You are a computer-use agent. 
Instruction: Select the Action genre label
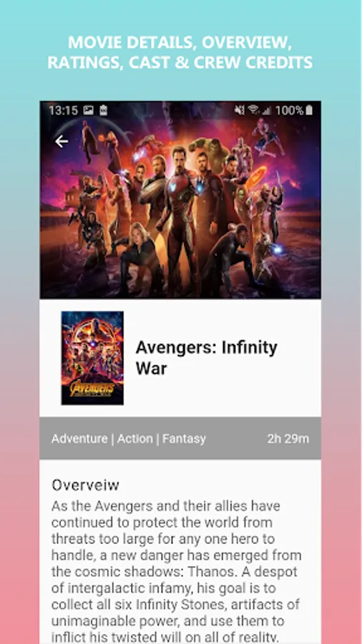click(x=135, y=439)
